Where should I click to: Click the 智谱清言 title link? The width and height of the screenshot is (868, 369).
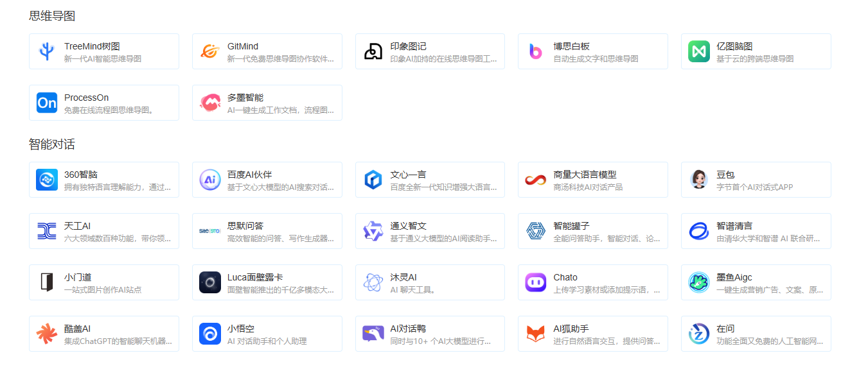pos(734,226)
